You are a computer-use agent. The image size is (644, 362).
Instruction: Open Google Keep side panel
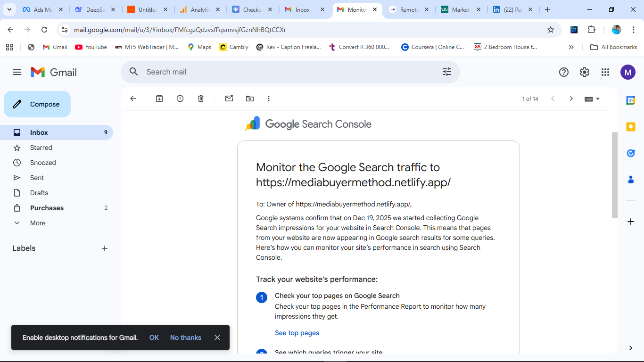(x=630, y=127)
